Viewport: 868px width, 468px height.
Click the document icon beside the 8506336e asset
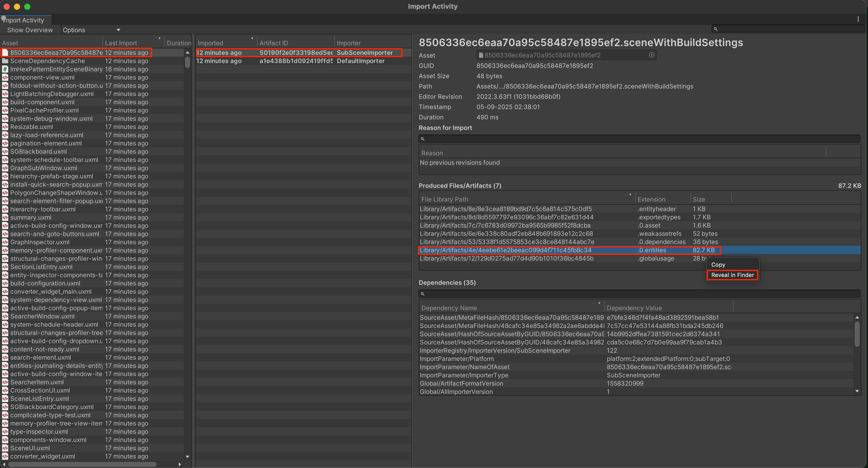pyautogui.click(x=5, y=53)
